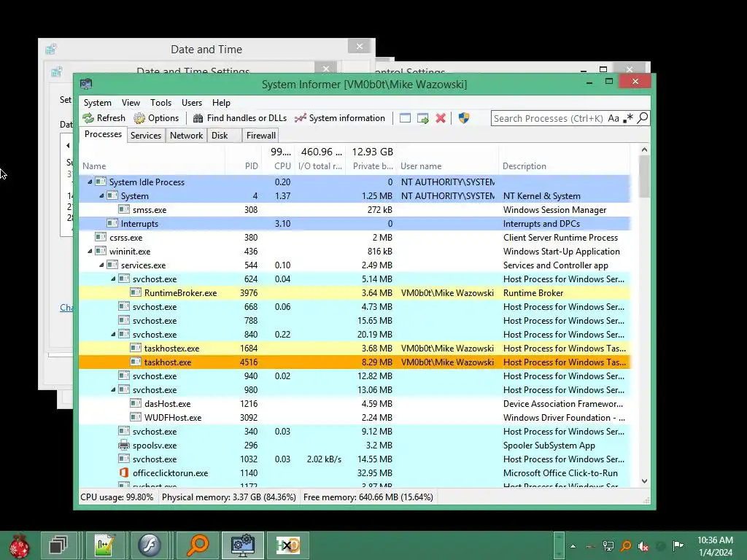This screenshot has width=747, height=560.
Task: Collapse svchost.exe PID 624 node
Action: point(113,279)
